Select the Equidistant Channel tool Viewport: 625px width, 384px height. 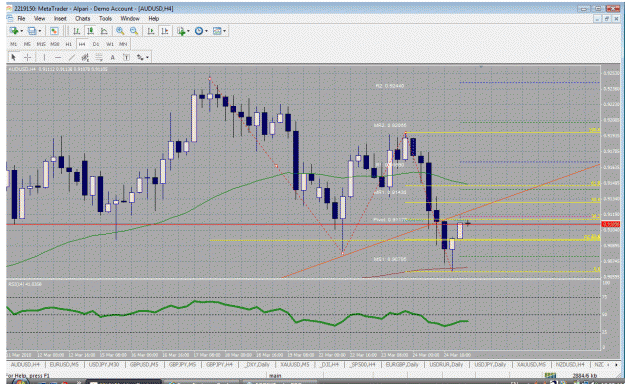tap(85, 57)
